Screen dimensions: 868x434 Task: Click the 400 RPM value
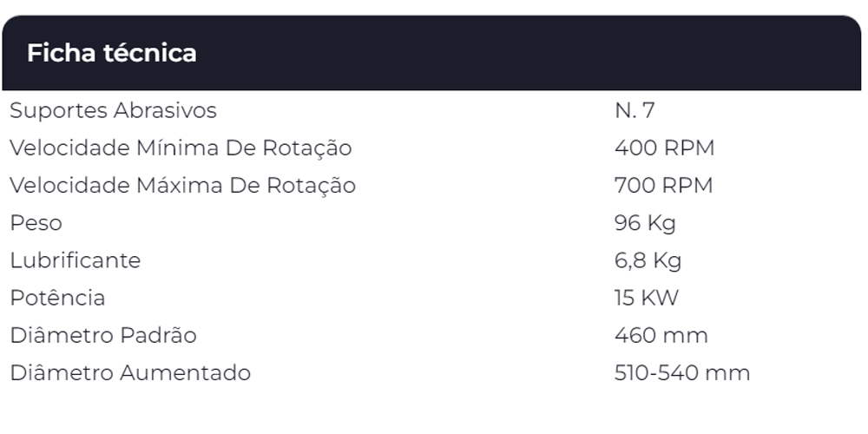click(664, 148)
